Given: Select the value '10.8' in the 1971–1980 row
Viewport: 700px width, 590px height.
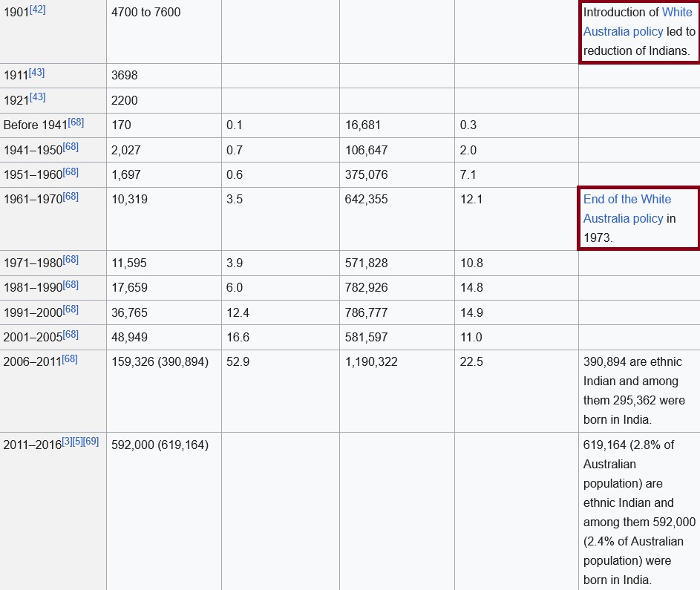Looking at the screenshot, I should pos(471,263).
